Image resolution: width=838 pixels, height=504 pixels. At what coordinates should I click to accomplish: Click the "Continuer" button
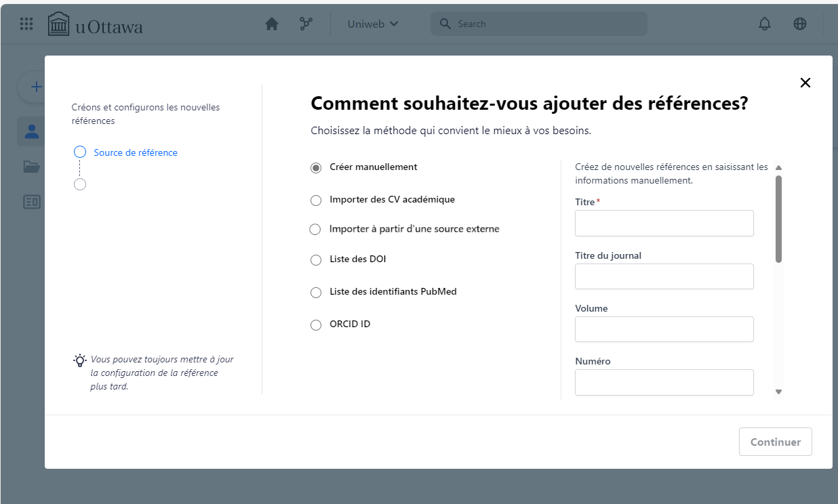point(775,441)
